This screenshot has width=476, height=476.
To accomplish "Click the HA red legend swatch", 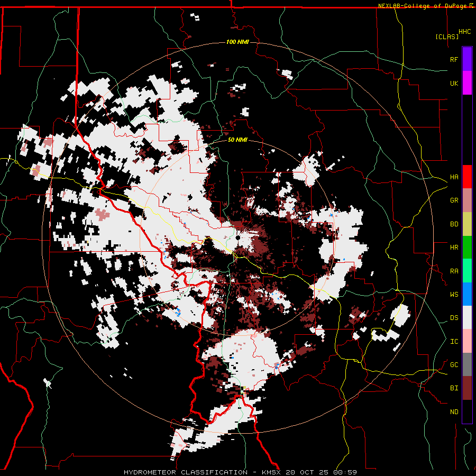I will click(467, 177).
